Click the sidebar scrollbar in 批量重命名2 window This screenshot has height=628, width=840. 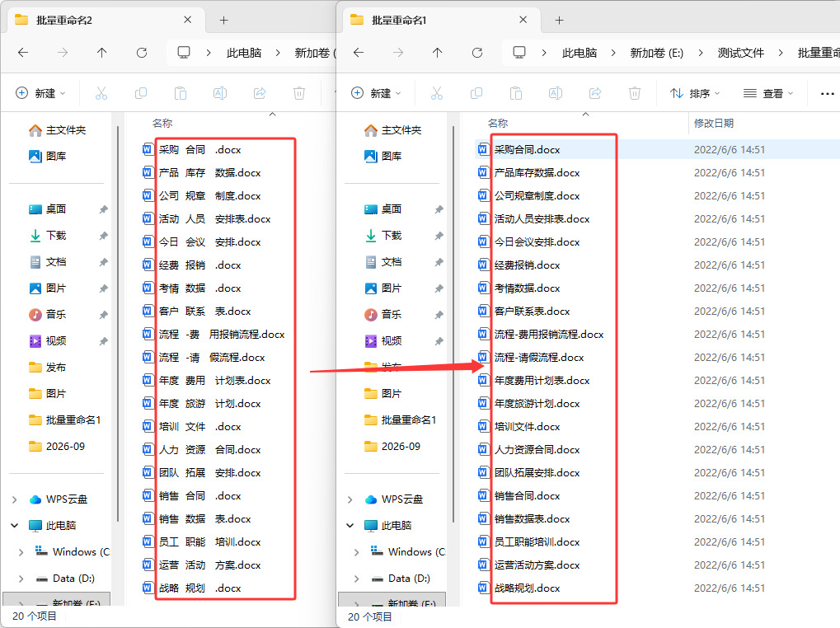click(x=117, y=324)
